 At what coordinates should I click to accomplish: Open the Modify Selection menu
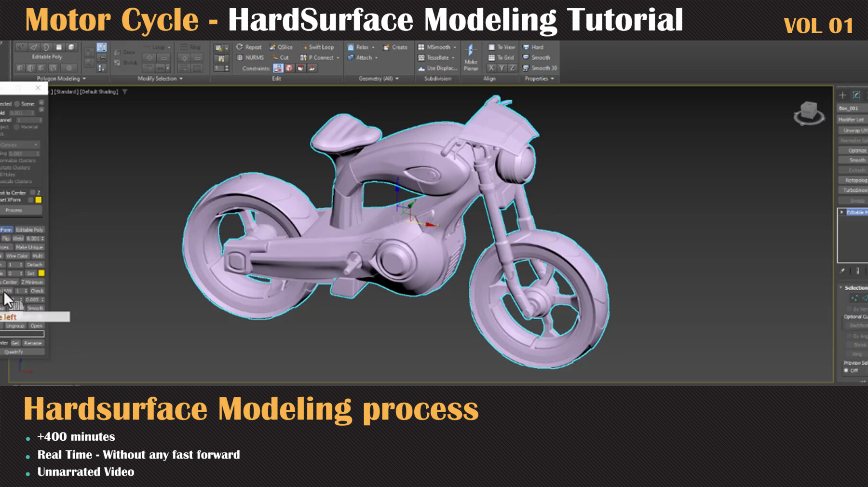(x=159, y=79)
